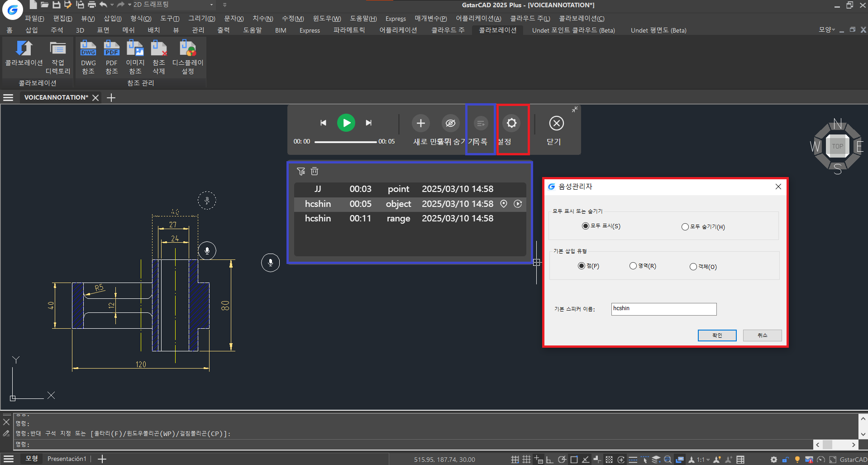Open the 모양 appearance dropdown

coord(826,29)
